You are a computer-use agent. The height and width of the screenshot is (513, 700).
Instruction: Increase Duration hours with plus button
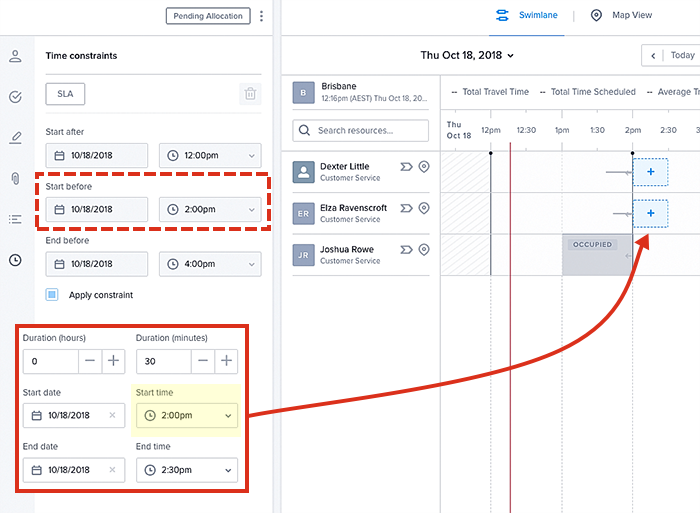click(x=114, y=361)
